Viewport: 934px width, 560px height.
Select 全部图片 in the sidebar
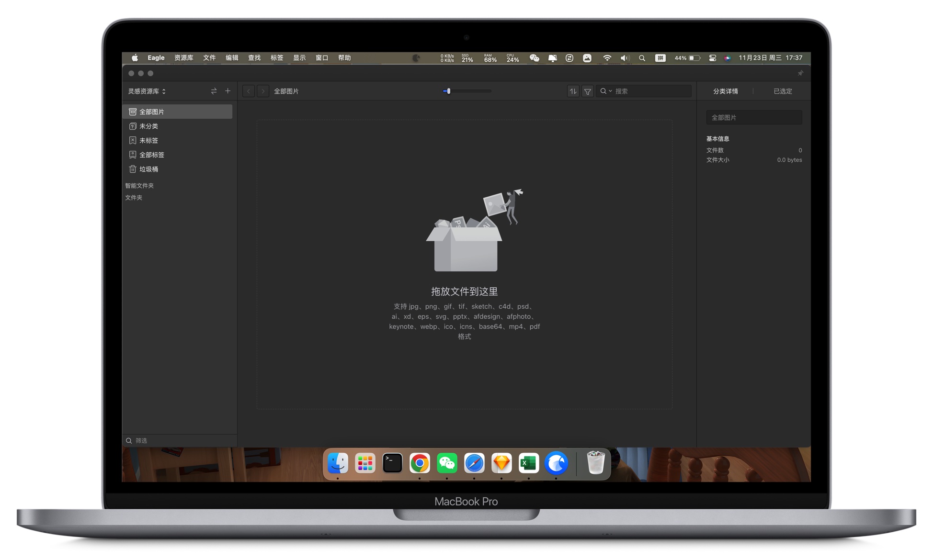[177, 112]
